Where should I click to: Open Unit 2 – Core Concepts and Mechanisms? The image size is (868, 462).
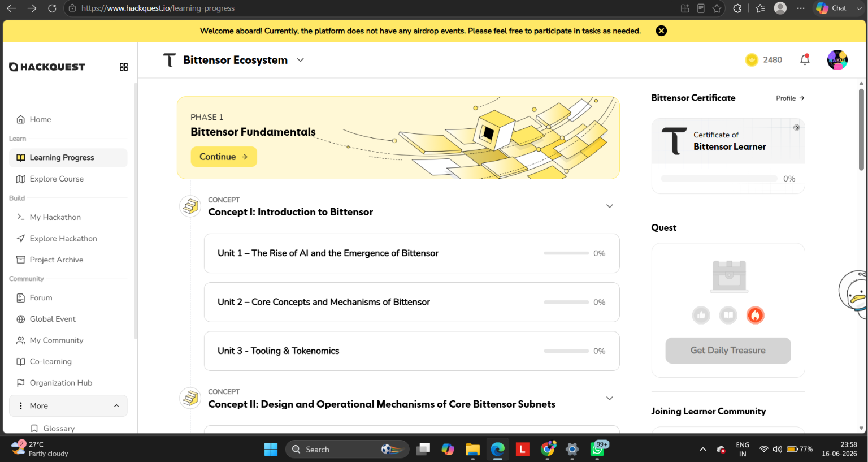coord(412,302)
